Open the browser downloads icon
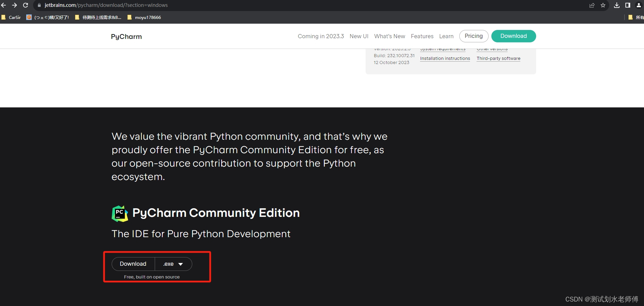 (x=617, y=5)
